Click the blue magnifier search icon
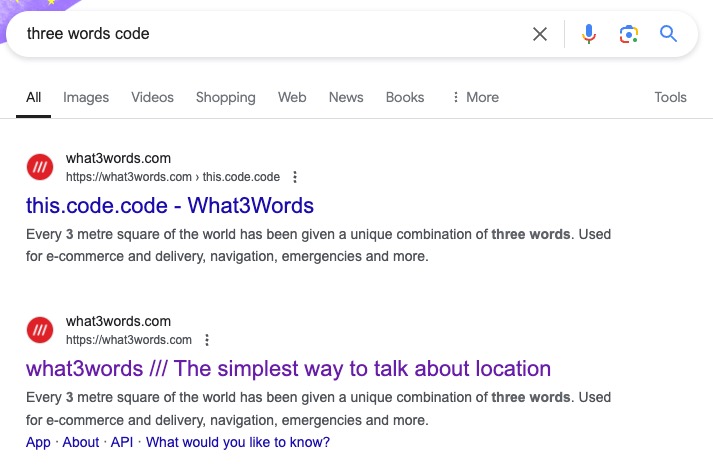713x473 pixels. tap(668, 34)
